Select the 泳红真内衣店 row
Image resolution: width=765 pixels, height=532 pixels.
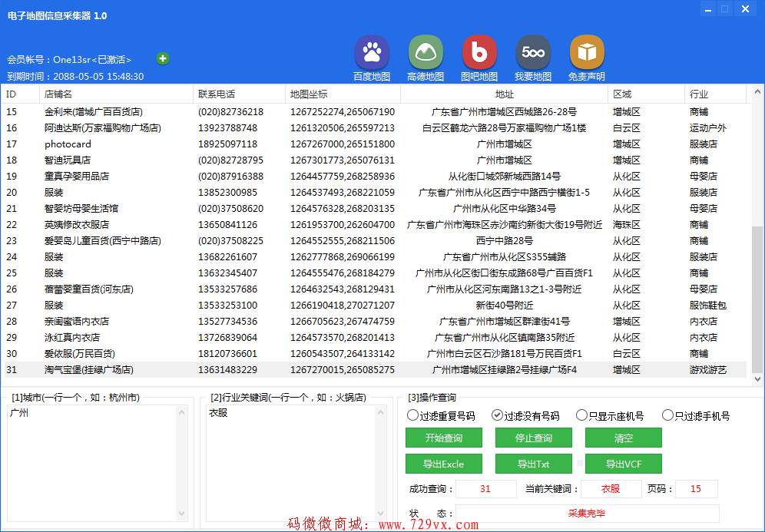375,337
